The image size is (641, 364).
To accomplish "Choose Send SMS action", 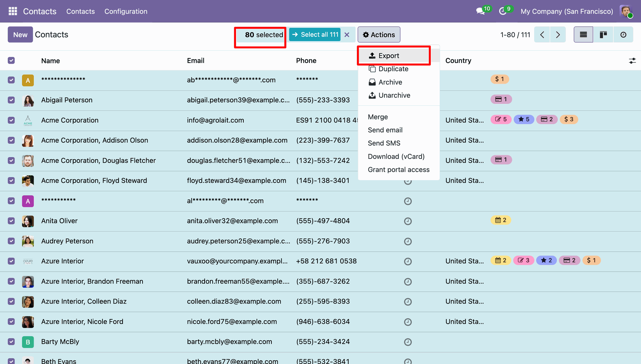I will point(399,143).
